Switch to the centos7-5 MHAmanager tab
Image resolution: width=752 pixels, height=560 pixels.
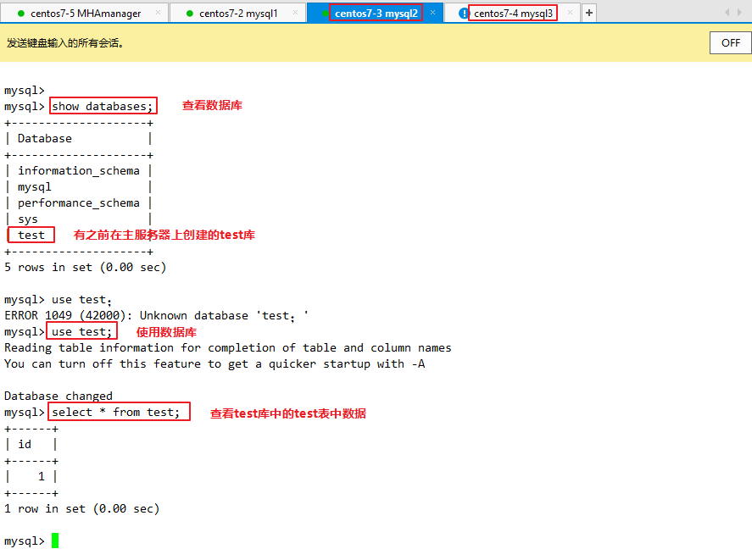[86, 13]
